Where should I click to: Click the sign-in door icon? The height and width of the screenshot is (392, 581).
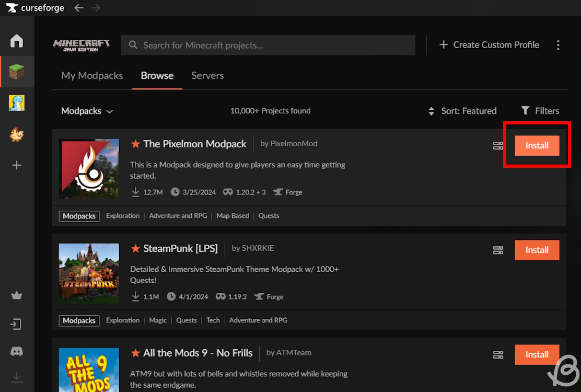17,324
